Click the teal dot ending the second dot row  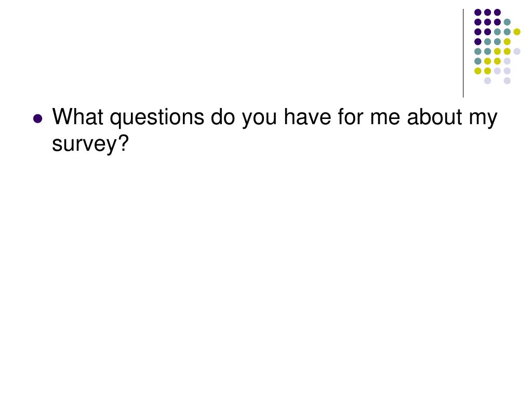pos(507,22)
